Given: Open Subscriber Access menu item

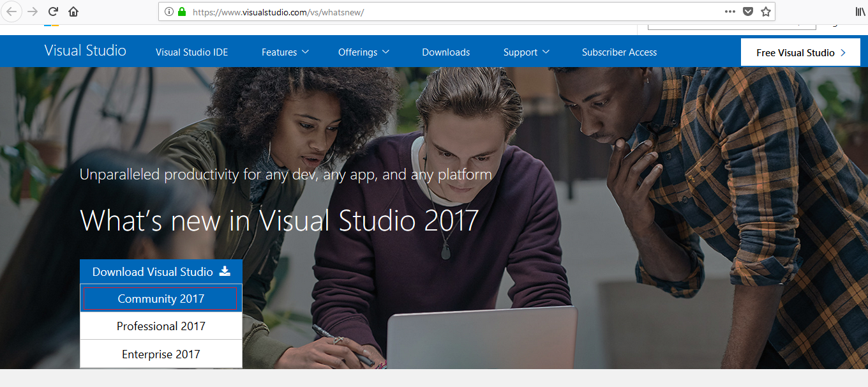Looking at the screenshot, I should [x=619, y=52].
